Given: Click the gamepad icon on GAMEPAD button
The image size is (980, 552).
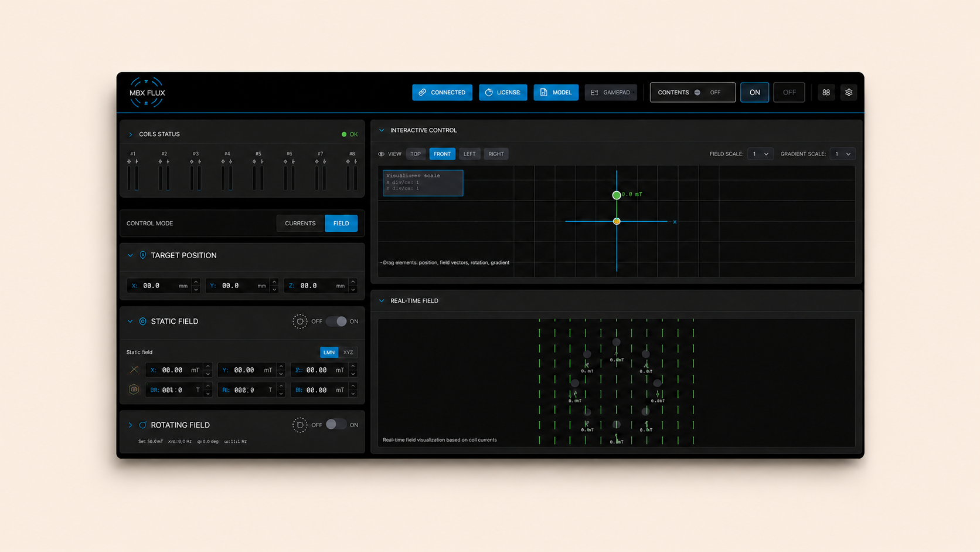Looking at the screenshot, I should coord(594,93).
